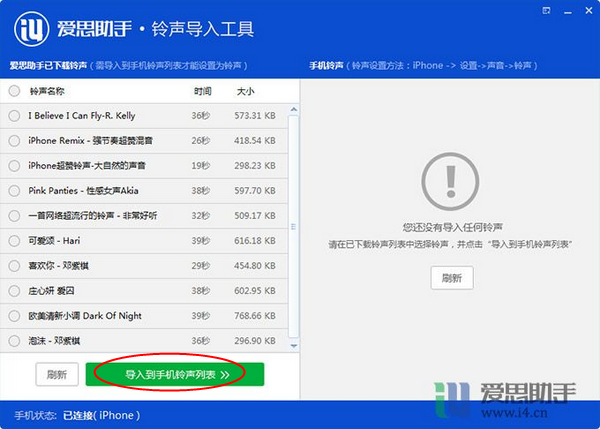Click 454.80 KB size value
The width and height of the screenshot is (600, 429).
pyautogui.click(x=255, y=266)
